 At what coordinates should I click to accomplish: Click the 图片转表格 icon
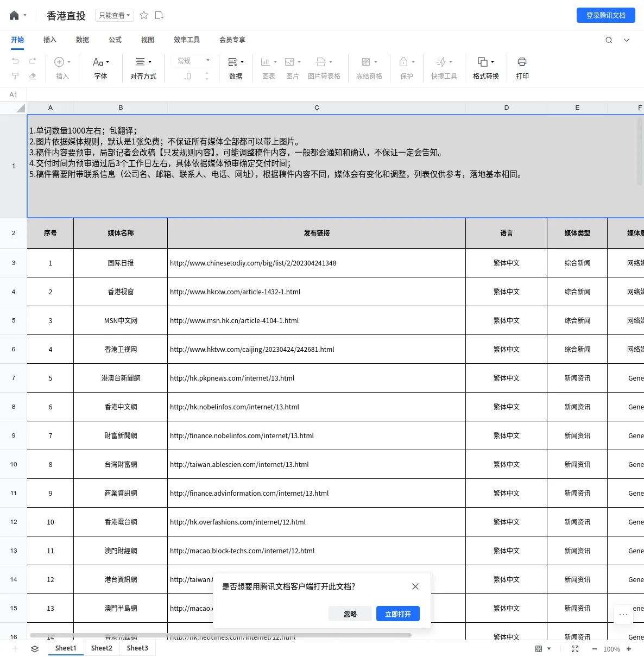321,62
